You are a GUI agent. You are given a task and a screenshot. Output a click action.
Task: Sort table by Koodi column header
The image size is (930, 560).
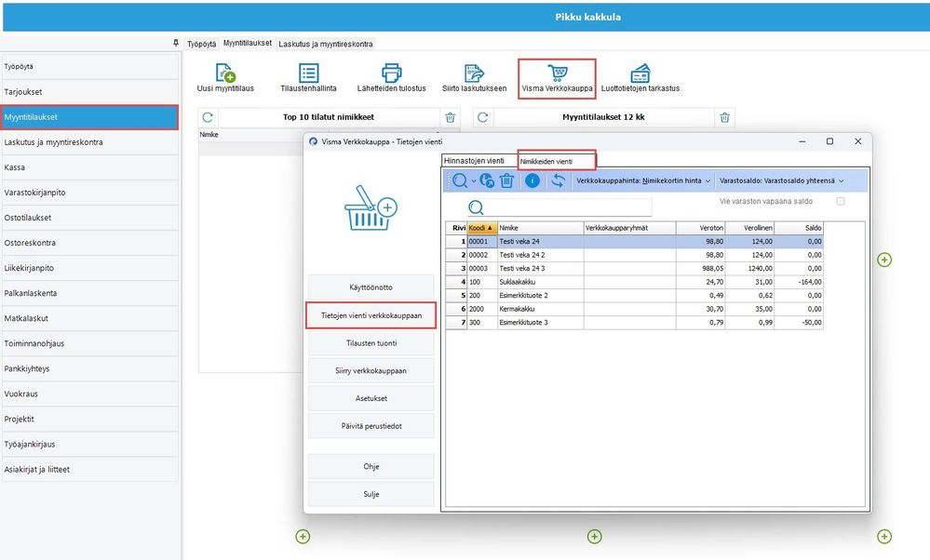482,228
